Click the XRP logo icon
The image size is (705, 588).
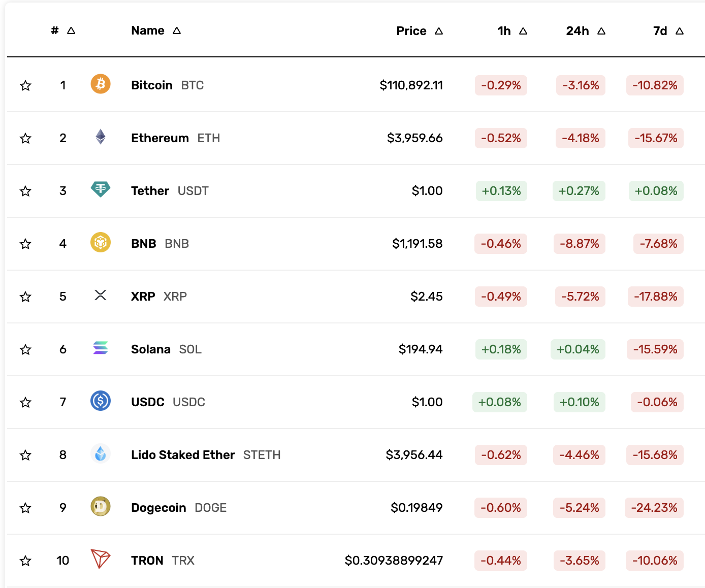click(x=100, y=296)
